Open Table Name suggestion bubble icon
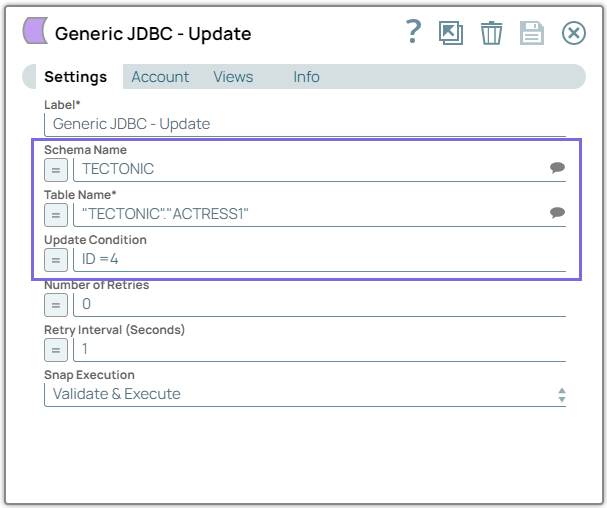Screen dimensions: 607x508 pos(557,213)
